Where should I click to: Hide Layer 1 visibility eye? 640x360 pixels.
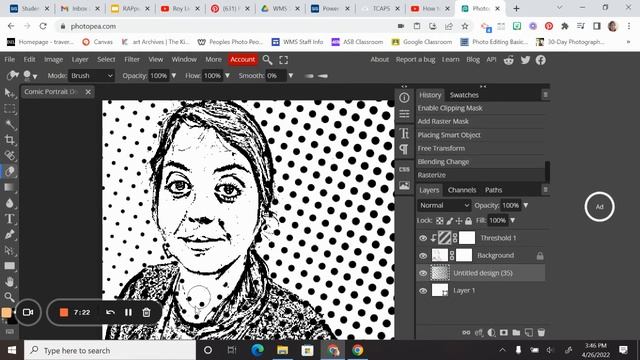tap(423, 291)
